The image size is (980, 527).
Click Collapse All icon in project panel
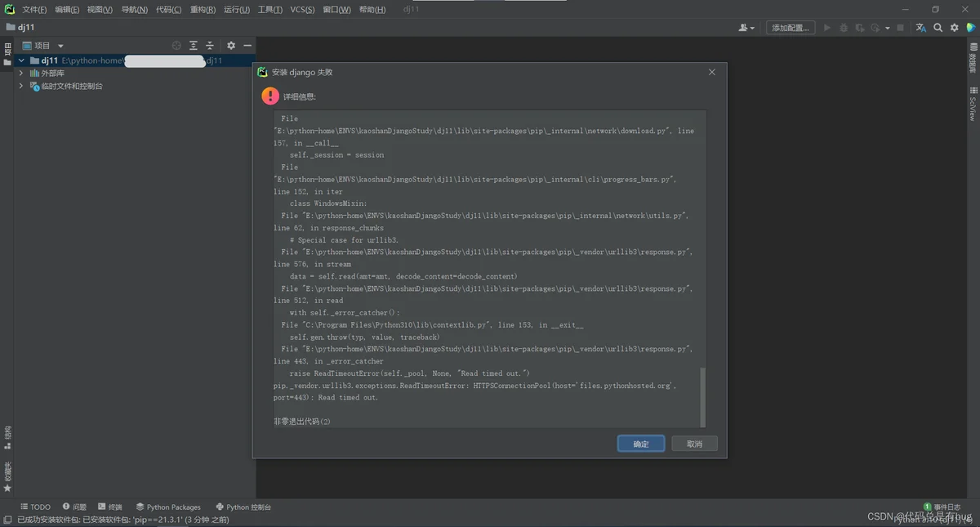point(210,46)
